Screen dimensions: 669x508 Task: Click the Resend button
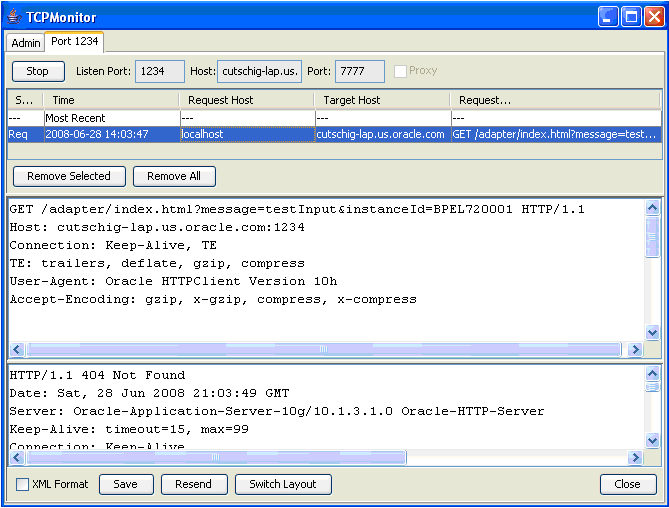(x=194, y=485)
